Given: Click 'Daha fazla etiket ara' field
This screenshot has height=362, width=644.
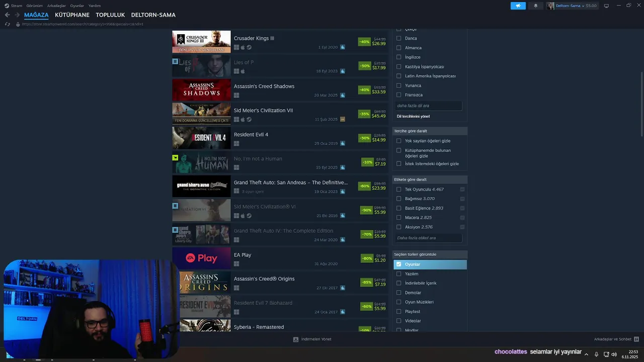Looking at the screenshot, I should coord(428,238).
